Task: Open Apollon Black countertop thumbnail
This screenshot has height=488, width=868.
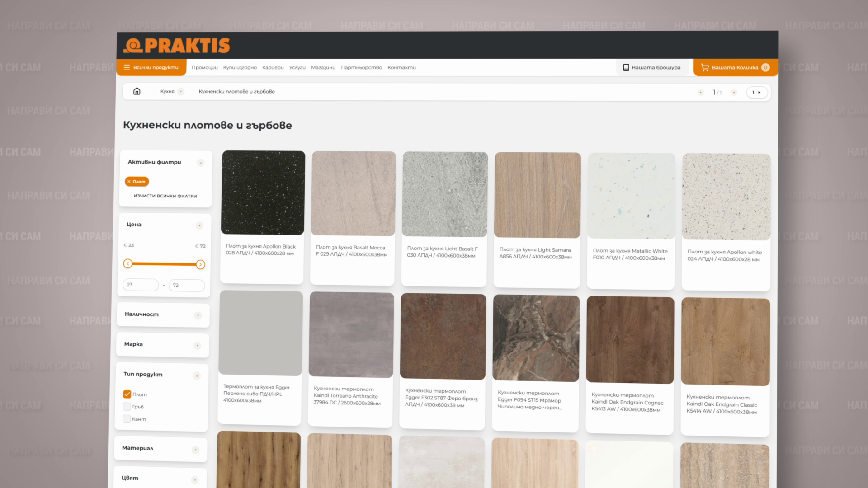Action: click(x=263, y=193)
